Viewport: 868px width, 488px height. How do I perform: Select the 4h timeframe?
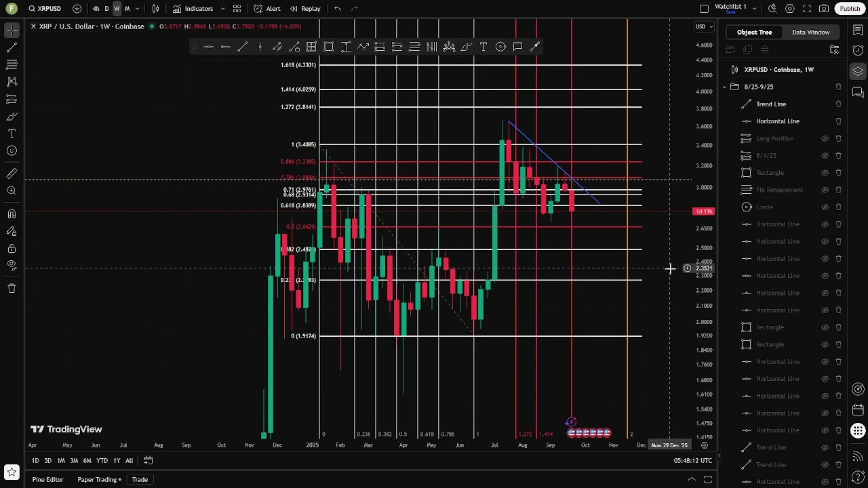tap(96, 9)
